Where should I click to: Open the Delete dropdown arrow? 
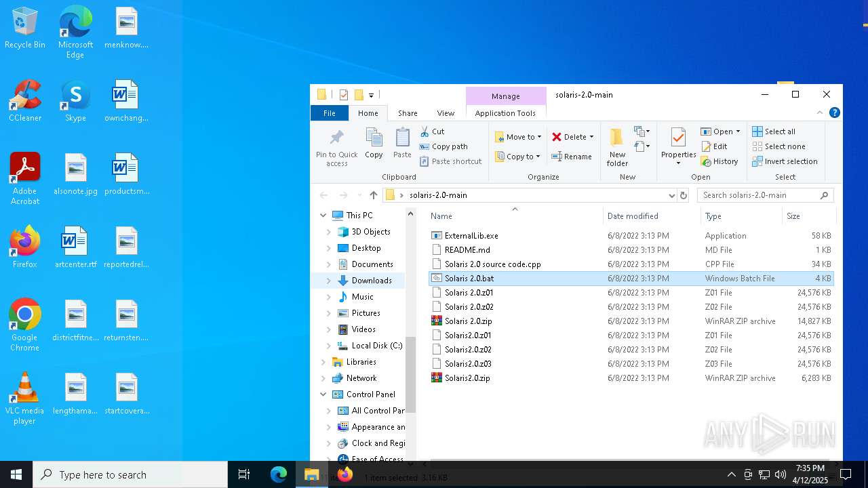pos(591,137)
